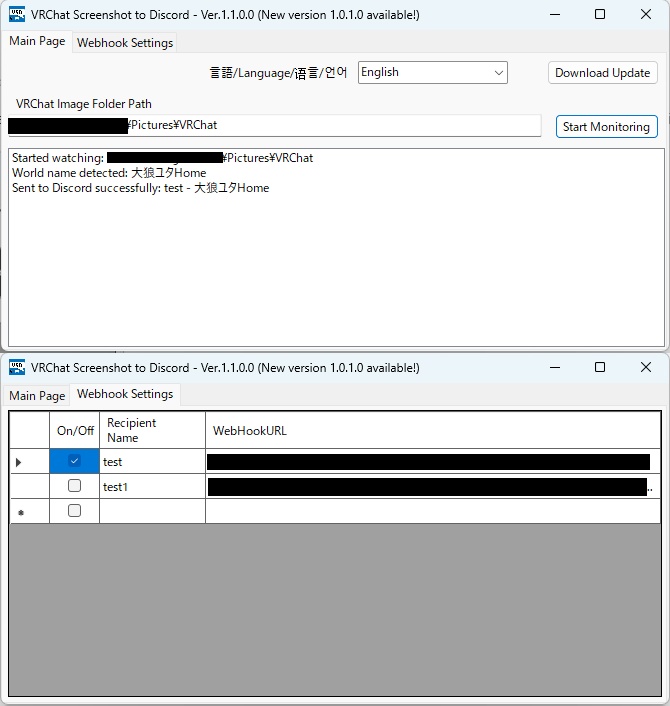
Task: Click the WebHookURL cell for test1
Action: click(433, 486)
